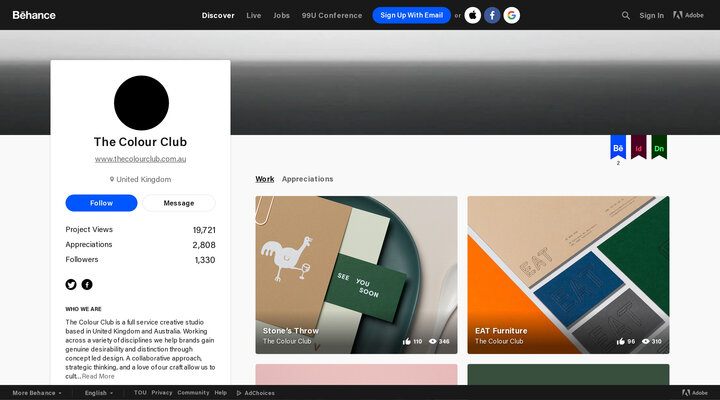Visit www.thecolourclub.com.au link

[x=141, y=159]
